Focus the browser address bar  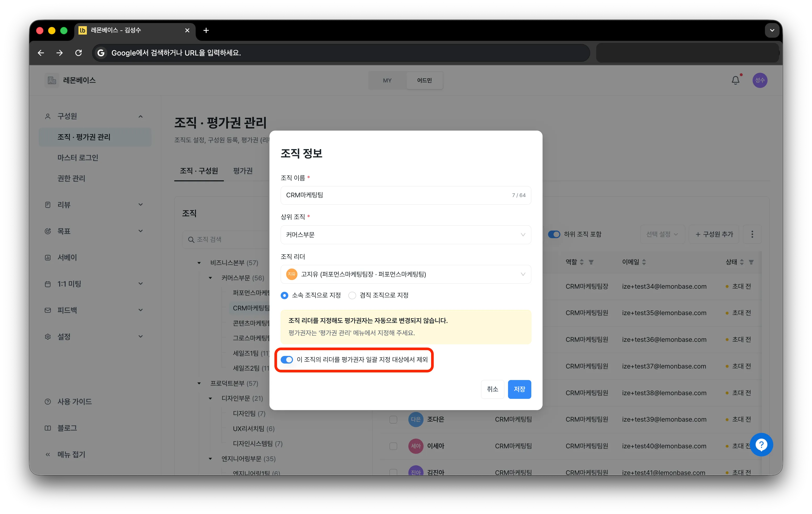pos(341,53)
